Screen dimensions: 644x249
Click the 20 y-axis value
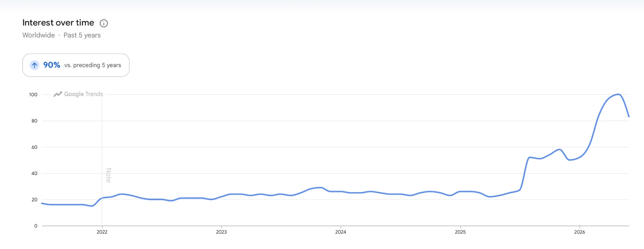click(34, 199)
